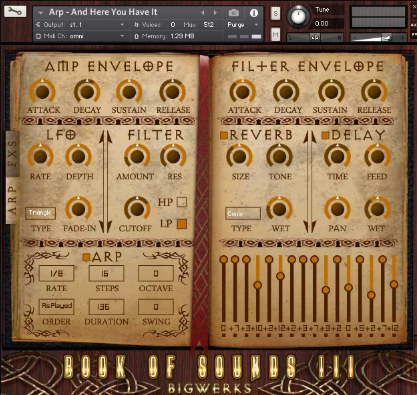Click the Filter Envelope Sustain knob
The width and height of the screenshot is (417, 395).
click(x=331, y=91)
